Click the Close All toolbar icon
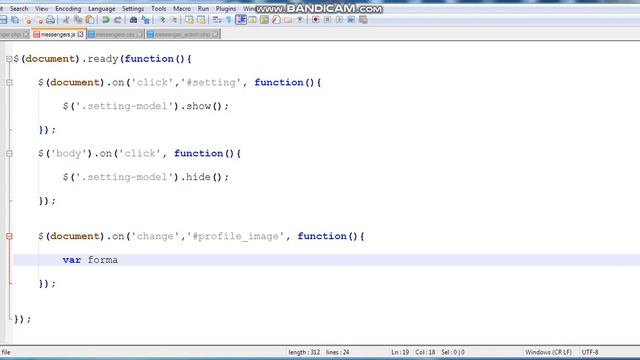 (39, 20)
